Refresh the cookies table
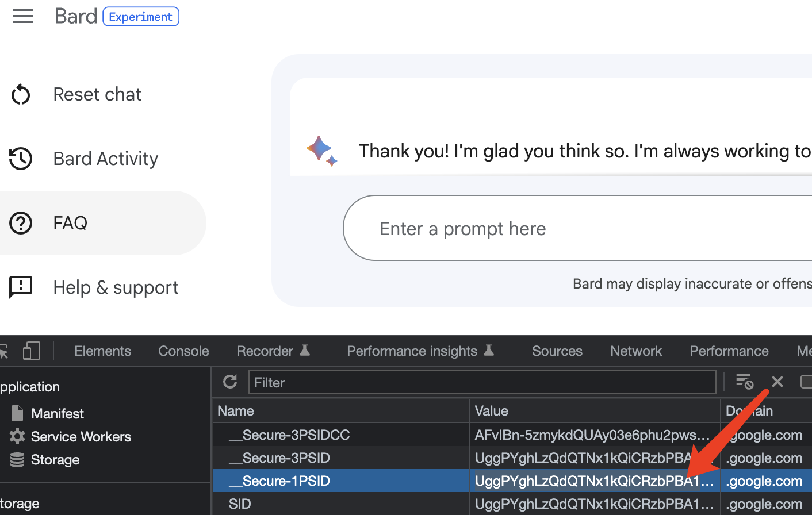Screen dimensions: 812x515 (230, 382)
